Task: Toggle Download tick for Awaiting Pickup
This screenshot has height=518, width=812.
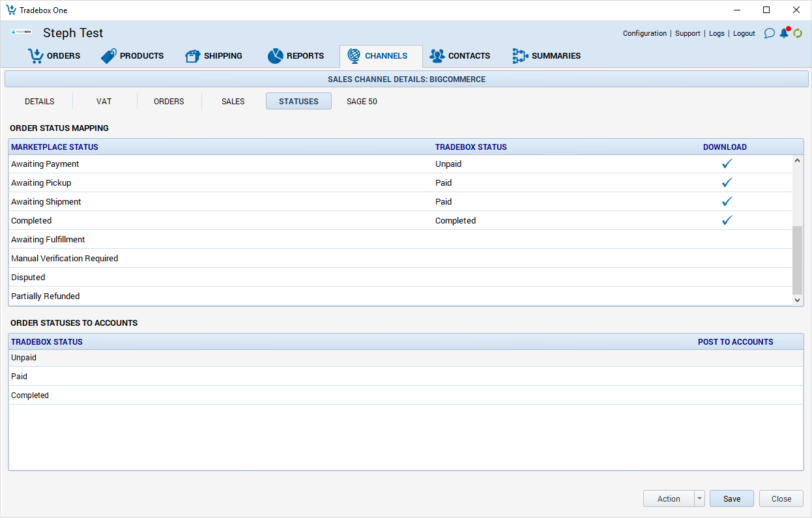Action: tap(727, 183)
